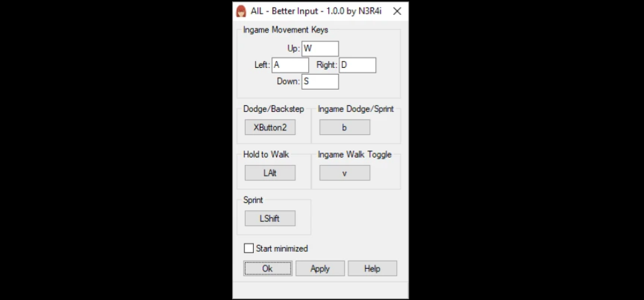Rebind Sprint using the LShift button
The height and width of the screenshot is (300, 644).
(270, 219)
